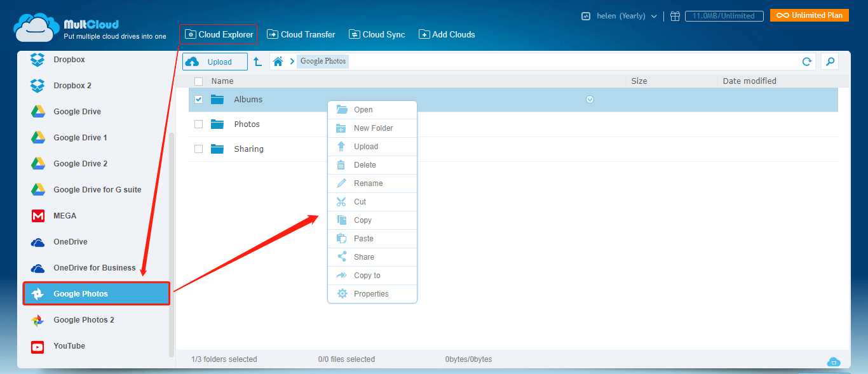Click the activity monitor icon beside helen
868x374 pixels.
point(586,16)
